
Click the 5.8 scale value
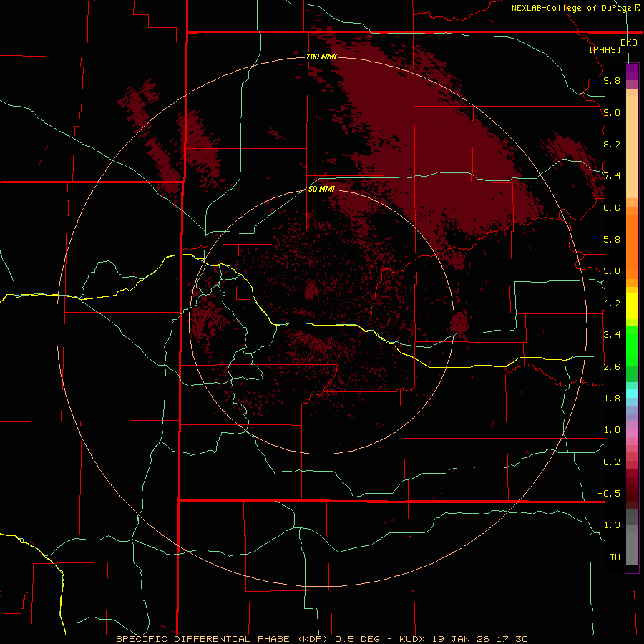[612, 240]
